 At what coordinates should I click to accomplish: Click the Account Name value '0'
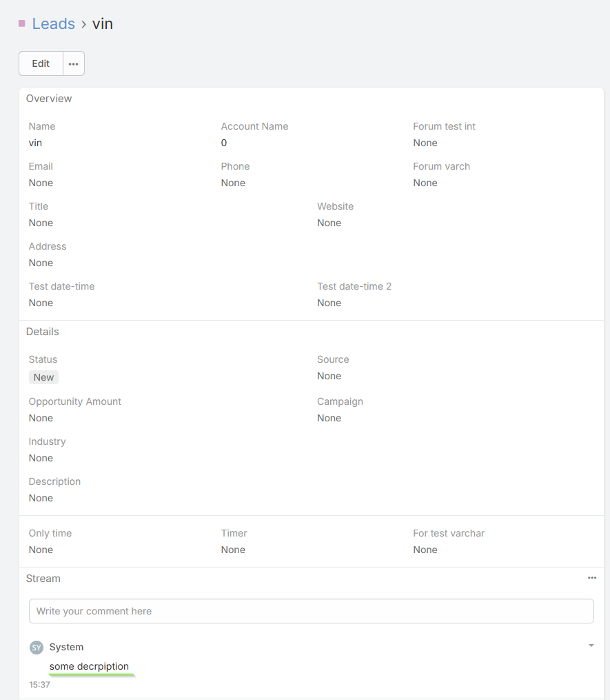click(x=224, y=143)
